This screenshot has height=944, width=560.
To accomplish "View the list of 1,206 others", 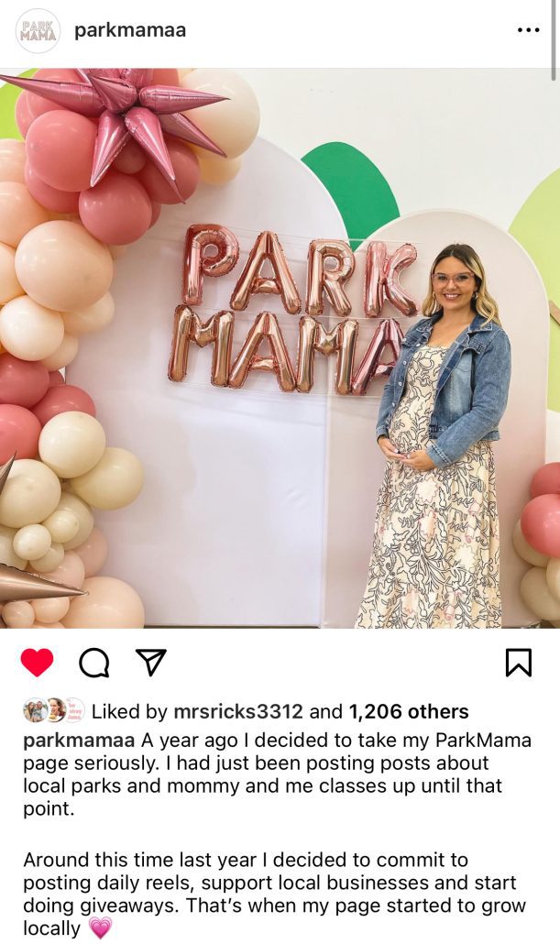I will (x=408, y=711).
